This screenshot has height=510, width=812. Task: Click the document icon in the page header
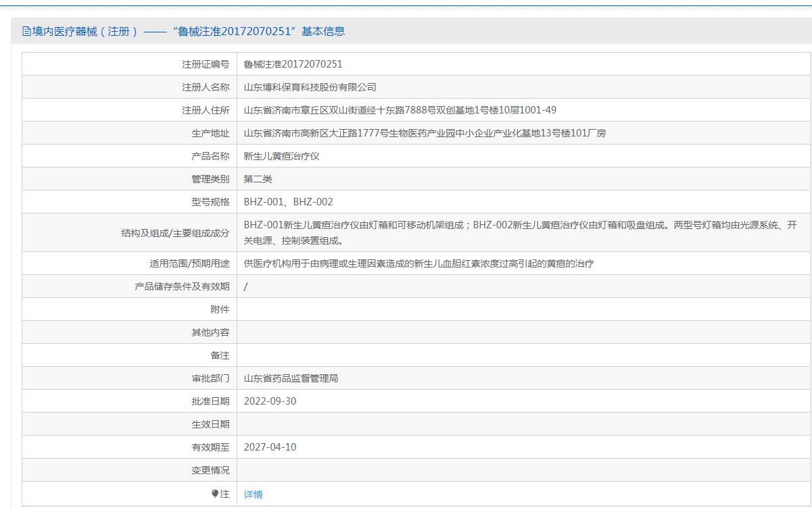click(27, 31)
